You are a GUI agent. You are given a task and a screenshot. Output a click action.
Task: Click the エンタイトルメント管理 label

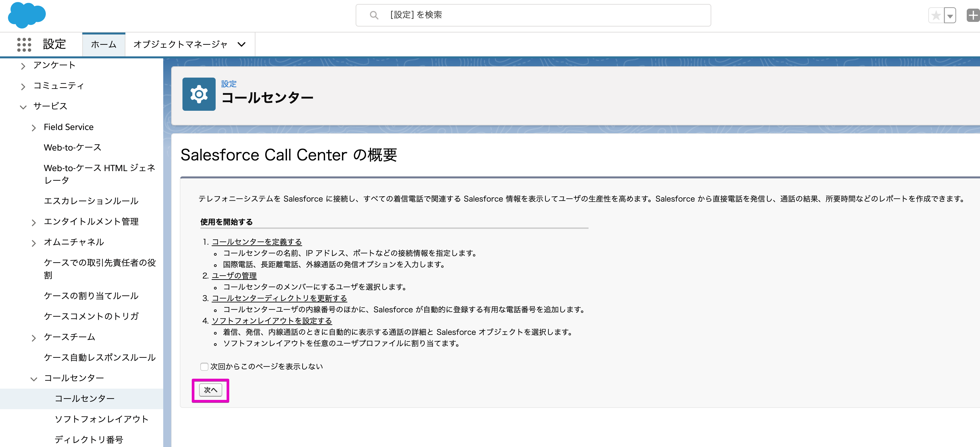pos(91,221)
